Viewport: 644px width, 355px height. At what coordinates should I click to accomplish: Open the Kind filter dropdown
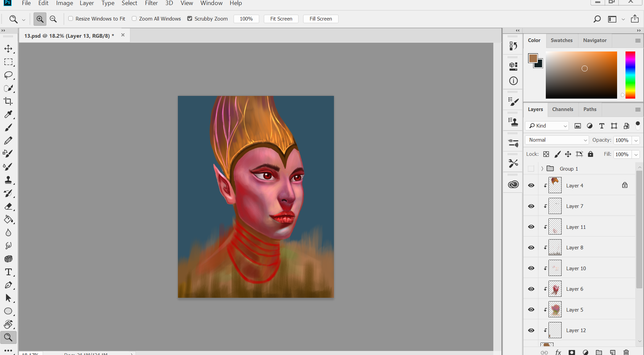click(x=547, y=126)
